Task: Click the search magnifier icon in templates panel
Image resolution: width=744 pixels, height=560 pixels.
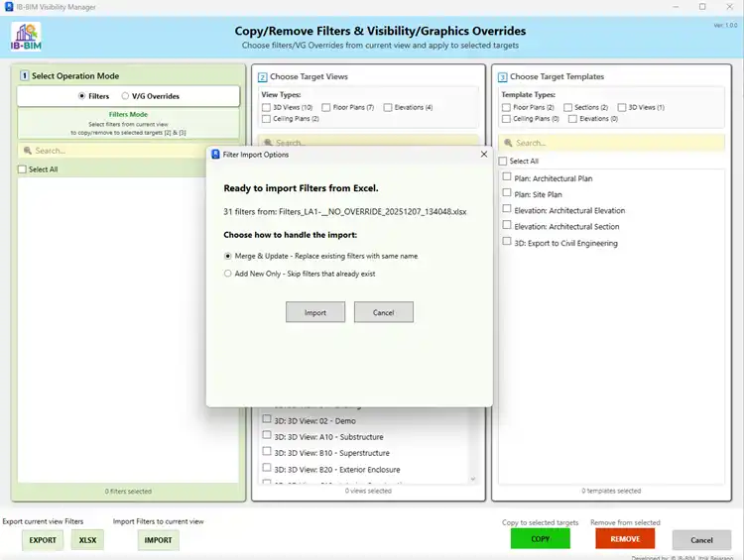Action: 508,143
